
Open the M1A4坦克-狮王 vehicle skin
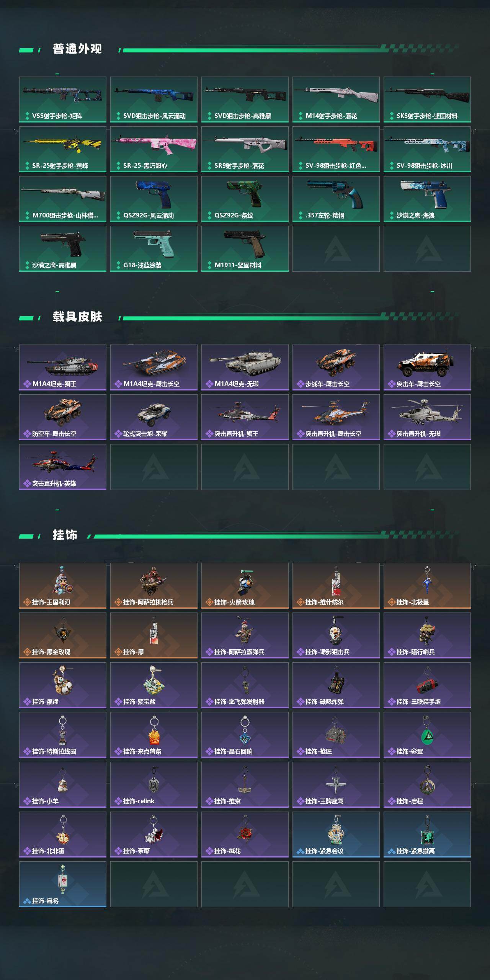(x=63, y=367)
